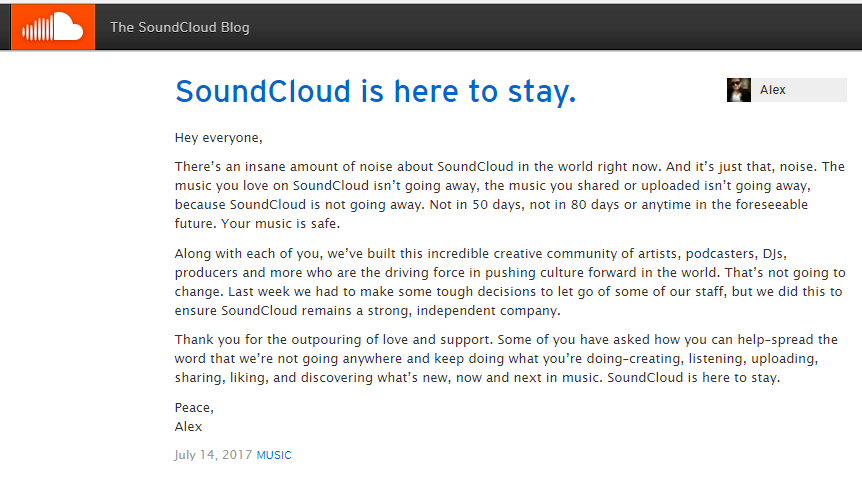Open The SoundCloud Blog home link
This screenshot has width=862, height=478.
tap(180, 28)
